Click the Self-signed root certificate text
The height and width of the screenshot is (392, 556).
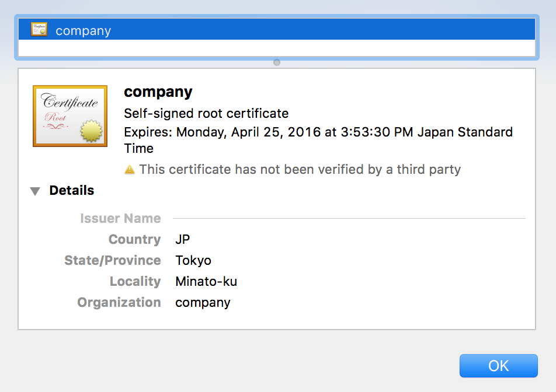coord(206,113)
